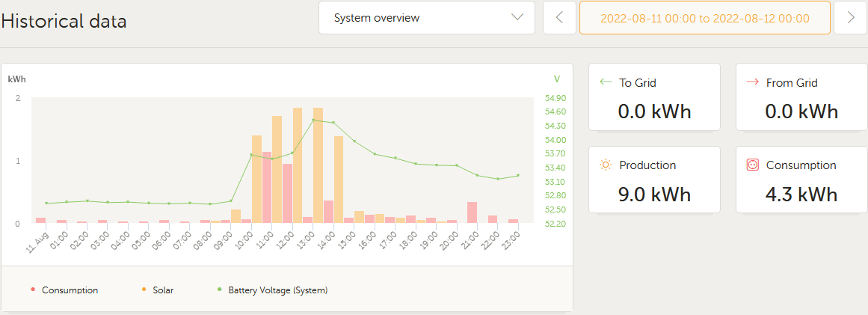Click the previous date range arrow
Screen dimensions: 868x315
point(559,18)
